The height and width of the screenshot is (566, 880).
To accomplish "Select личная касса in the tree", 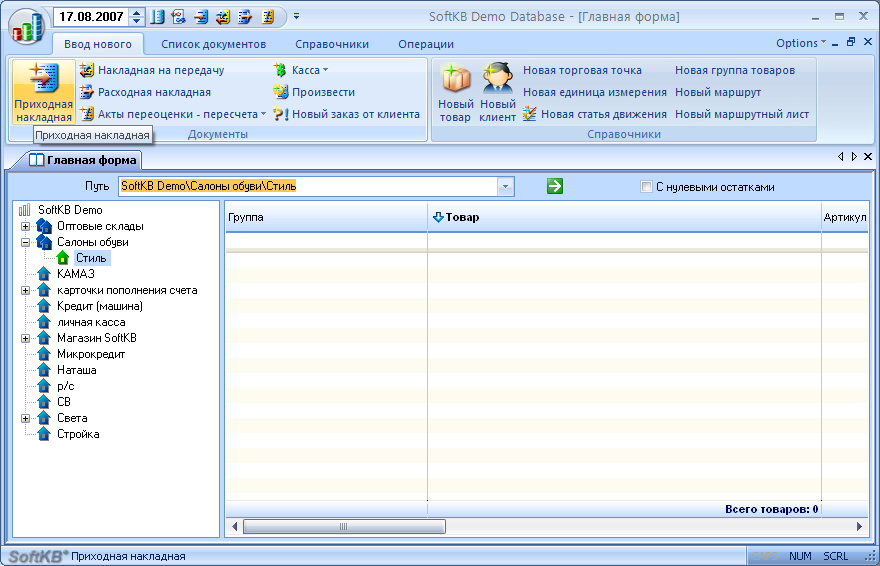I will click(91, 322).
